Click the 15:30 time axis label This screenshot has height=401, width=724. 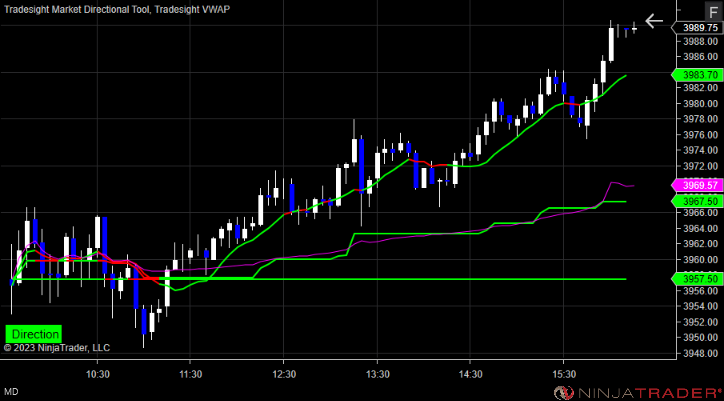[563, 375]
